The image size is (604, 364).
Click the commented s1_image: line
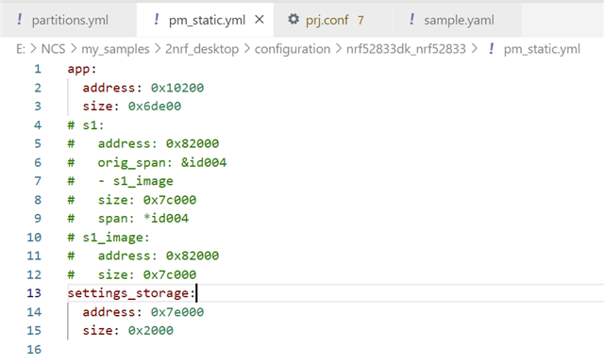[109, 238]
